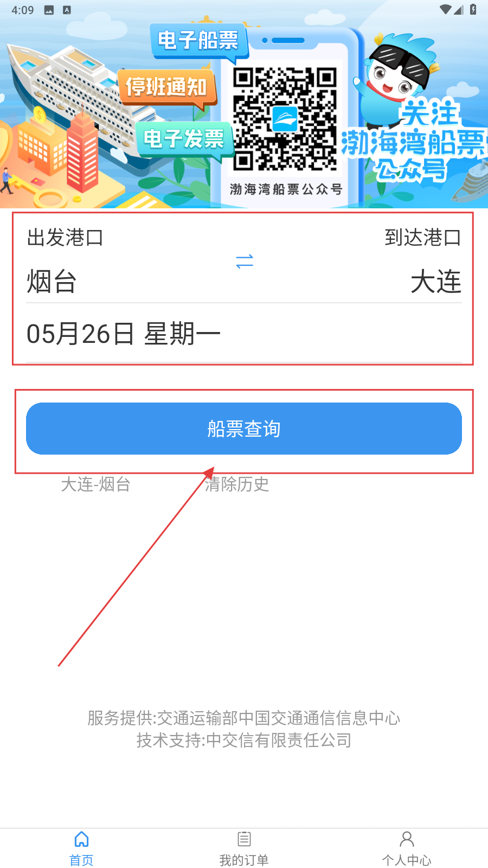Choose travel date 05月26日 星期一
This screenshot has height=868, width=488.
coord(124,333)
